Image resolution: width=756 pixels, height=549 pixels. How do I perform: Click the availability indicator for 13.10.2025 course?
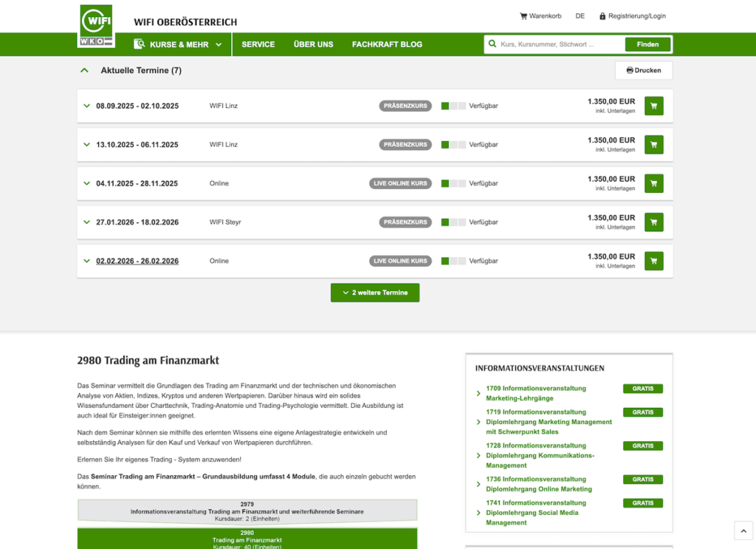pyautogui.click(x=453, y=145)
